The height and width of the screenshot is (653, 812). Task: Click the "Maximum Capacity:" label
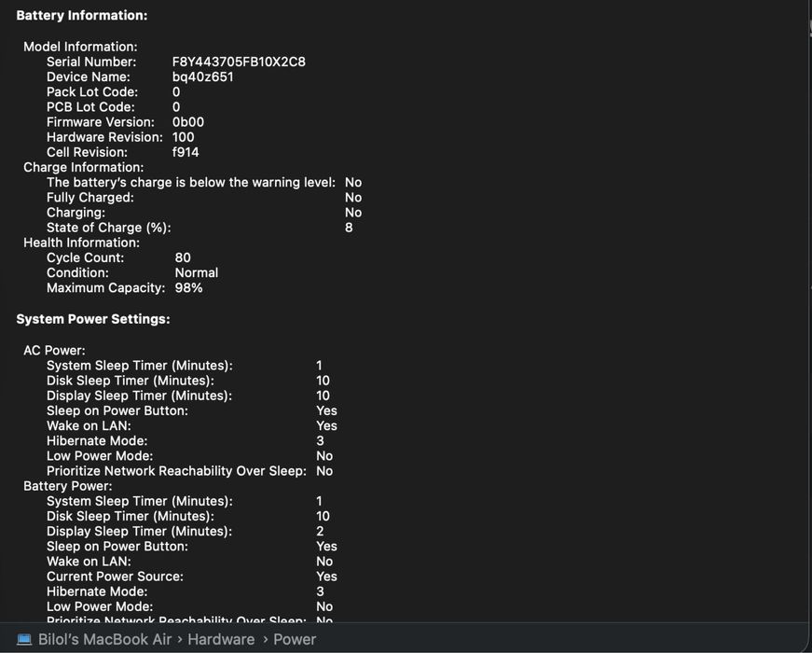pos(105,287)
